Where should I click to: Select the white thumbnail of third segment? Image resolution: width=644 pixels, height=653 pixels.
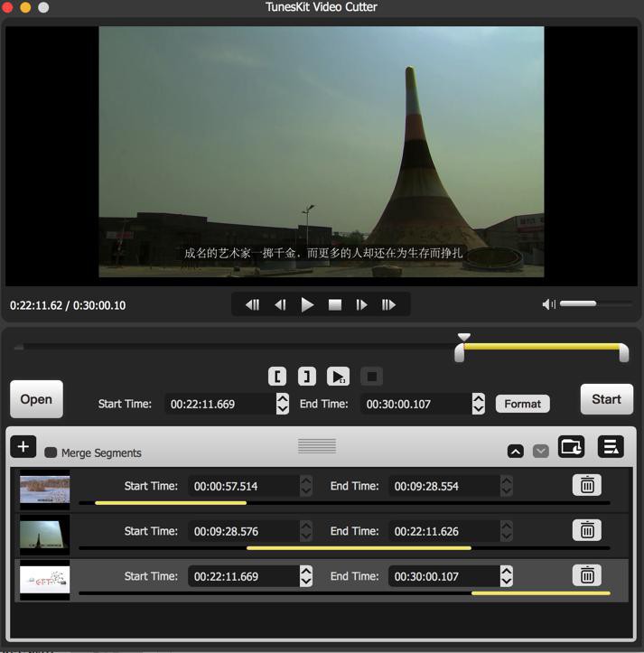tap(45, 580)
